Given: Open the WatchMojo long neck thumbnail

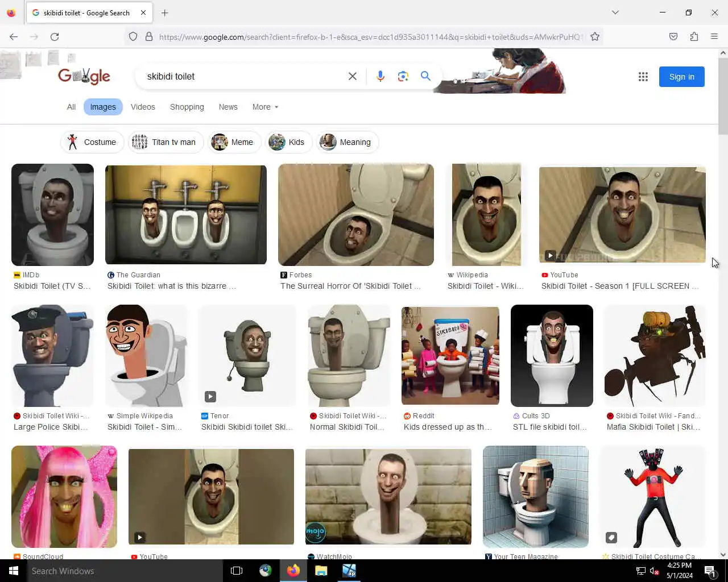Looking at the screenshot, I should click(x=388, y=497).
